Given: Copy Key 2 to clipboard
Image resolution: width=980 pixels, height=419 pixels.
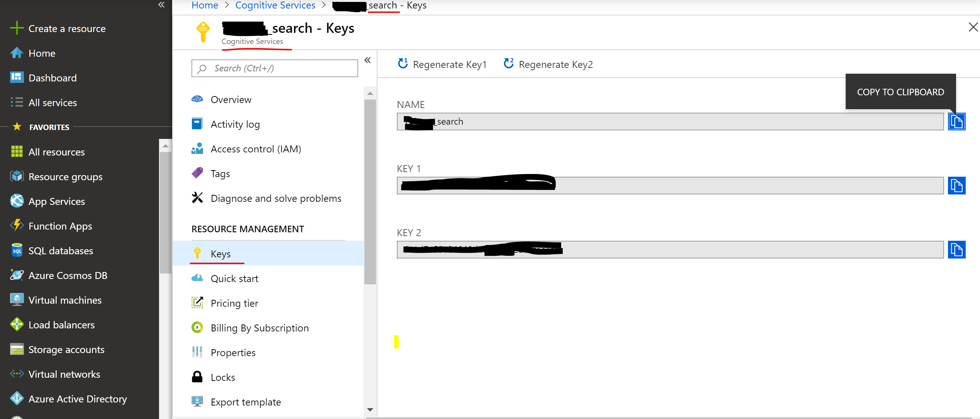Looking at the screenshot, I should [957, 250].
